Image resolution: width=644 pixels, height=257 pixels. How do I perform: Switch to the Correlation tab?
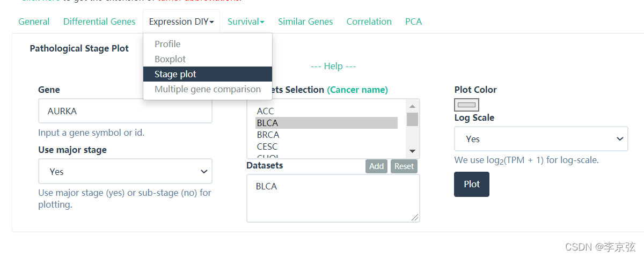pos(369,22)
